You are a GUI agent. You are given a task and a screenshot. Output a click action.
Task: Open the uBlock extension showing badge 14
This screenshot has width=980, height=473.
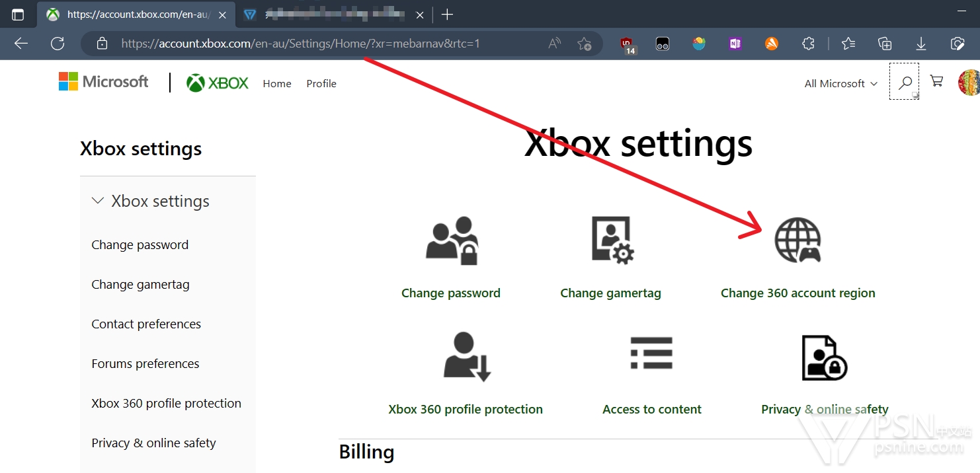(628, 45)
